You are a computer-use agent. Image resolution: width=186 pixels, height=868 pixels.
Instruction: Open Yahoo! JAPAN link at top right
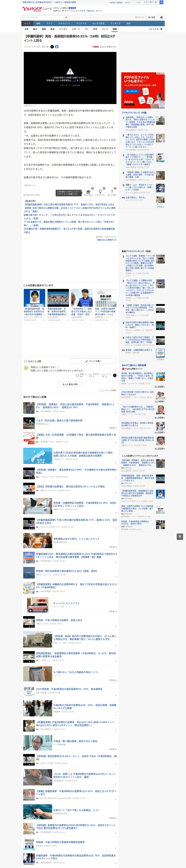(116, 2)
